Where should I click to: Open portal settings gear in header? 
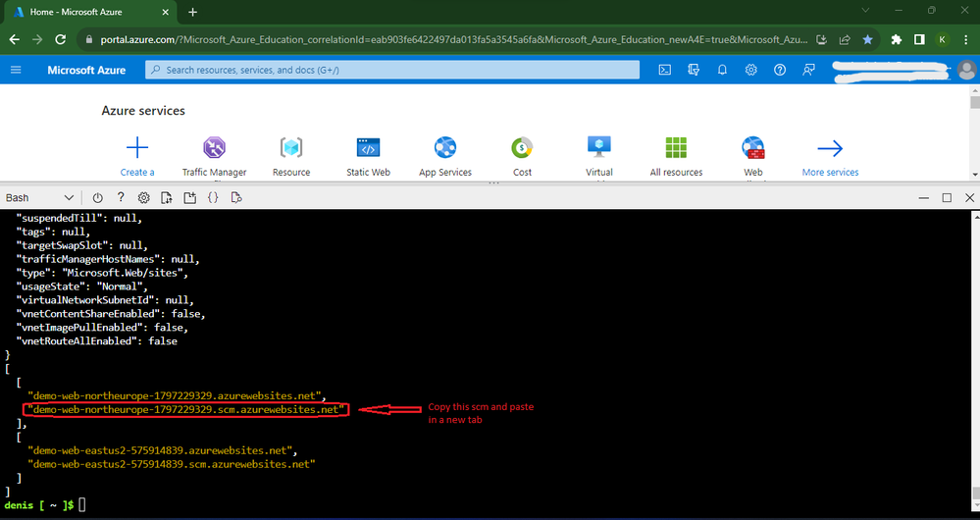tap(750, 70)
